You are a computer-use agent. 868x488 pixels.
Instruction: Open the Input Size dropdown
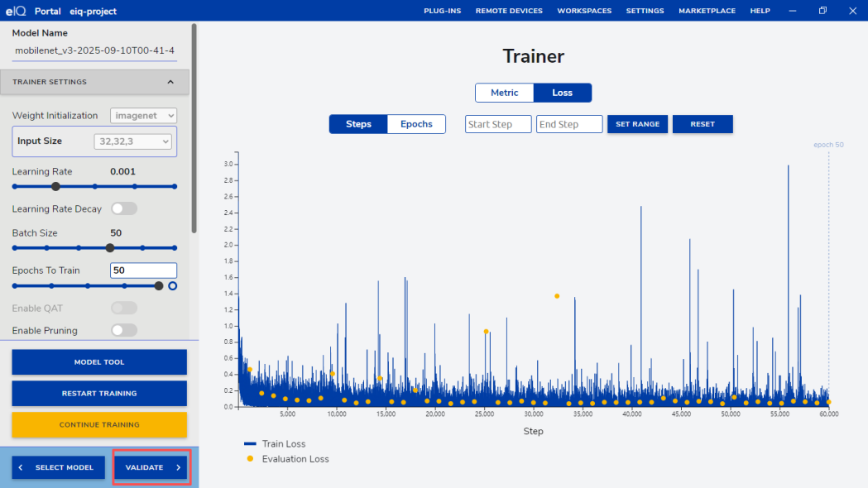click(132, 141)
